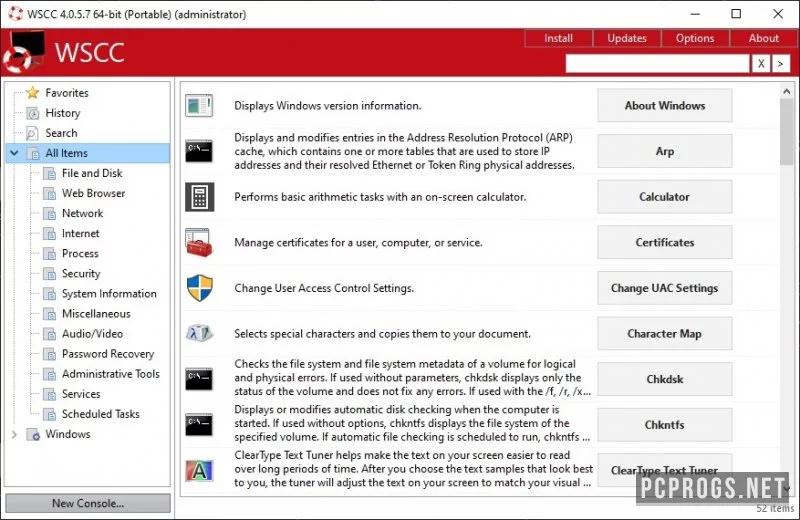Click the Calculator icon
The image size is (800, 520).
[x=199, y=197]
